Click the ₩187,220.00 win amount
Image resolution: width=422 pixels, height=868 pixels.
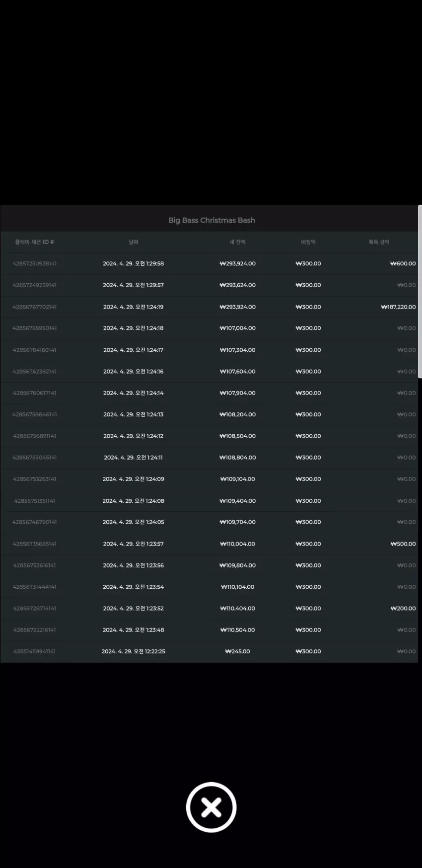(398, 307)
